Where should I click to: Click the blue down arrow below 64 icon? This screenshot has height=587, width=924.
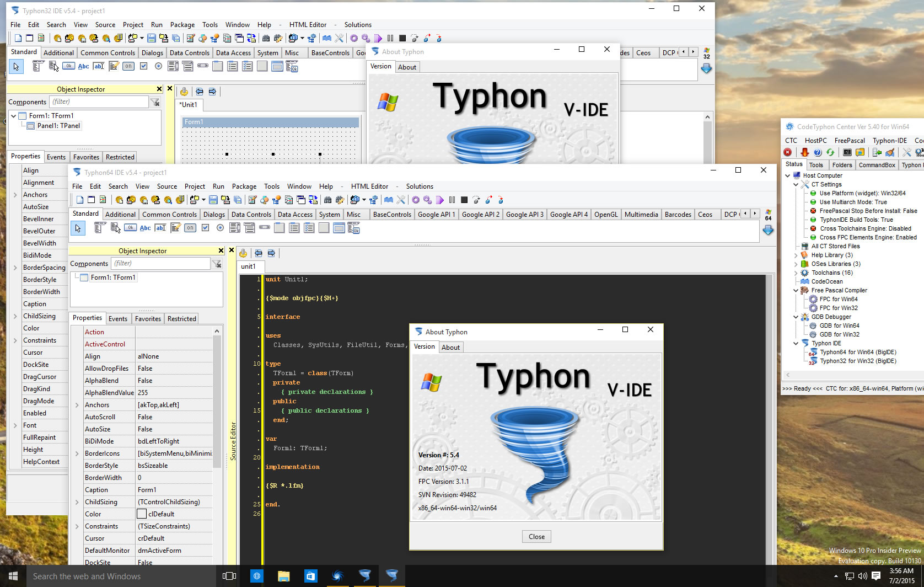(x=768, y=230)
